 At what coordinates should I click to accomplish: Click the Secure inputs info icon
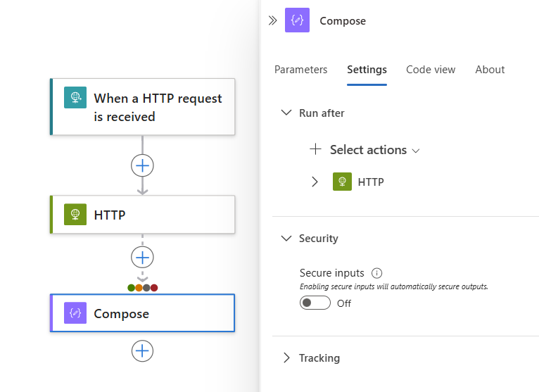[x=376, y=273]
